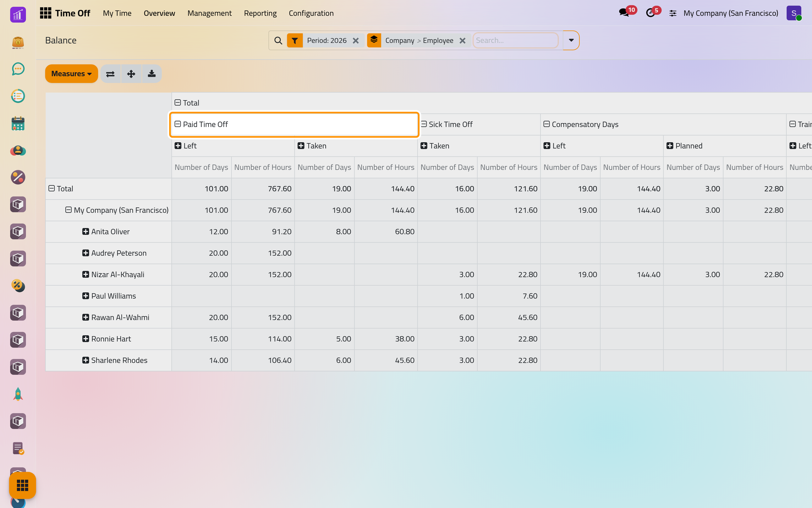Click the group-by layers icon in search bar
Viewport: 812px width, 508px height.
(x=374, y=40)
